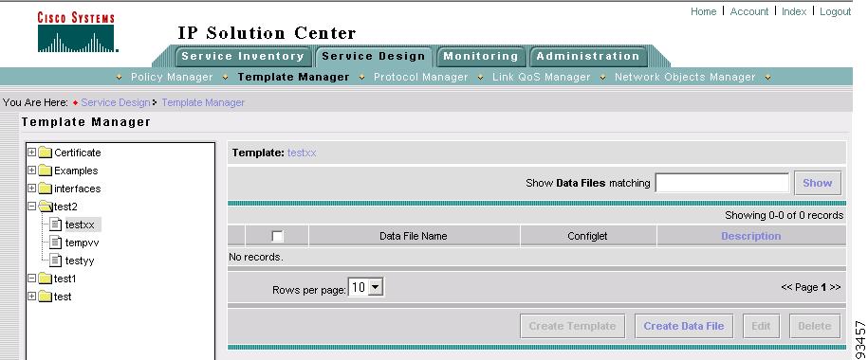Click the Cisco Systems logo
The height and width of the screenshot is (360, 868).
click(x=78, y=32)
